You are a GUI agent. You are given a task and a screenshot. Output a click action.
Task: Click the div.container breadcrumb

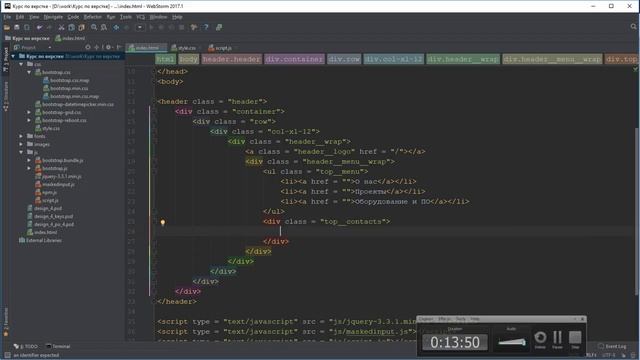(x=294, y=59)
